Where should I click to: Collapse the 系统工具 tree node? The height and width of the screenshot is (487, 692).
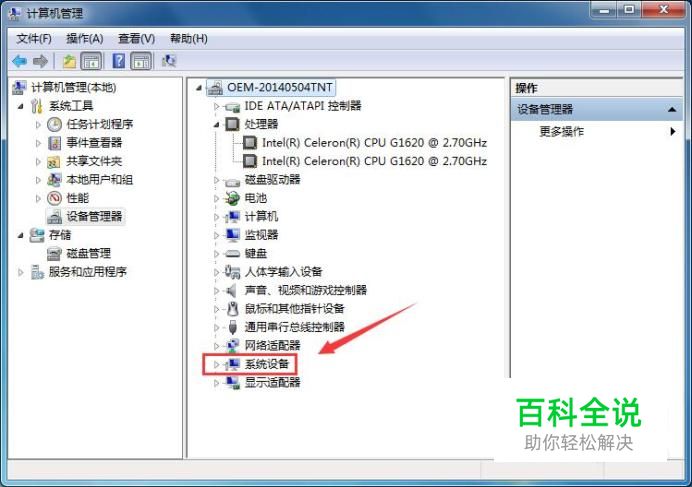click(x=21, y=106)
